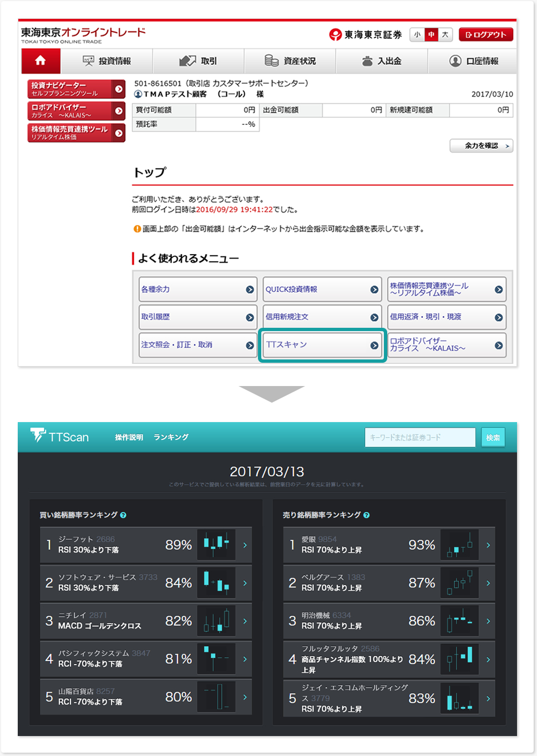Image resolution: width=537 pixels, height=756 pixels.
Task: Open the 各種余力 menu link
Action: pyautogui.click(x=197, y=289)
